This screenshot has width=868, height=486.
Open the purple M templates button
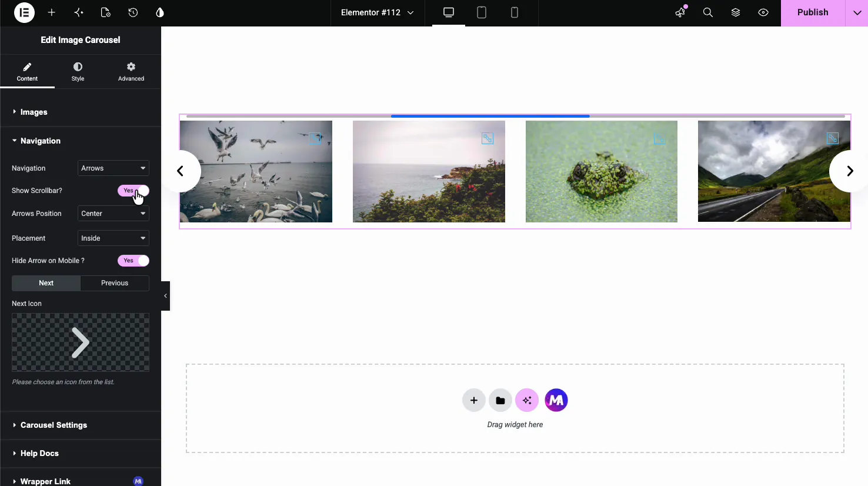coord(556,401)
